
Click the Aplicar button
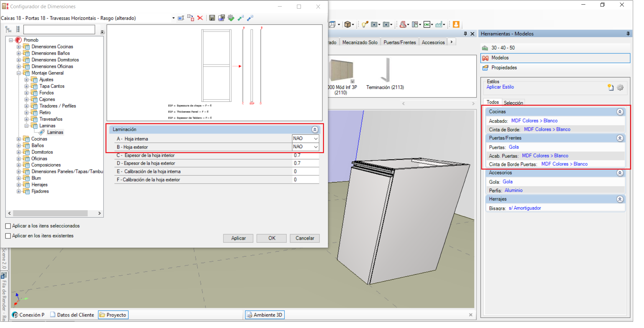pos(238,238)
